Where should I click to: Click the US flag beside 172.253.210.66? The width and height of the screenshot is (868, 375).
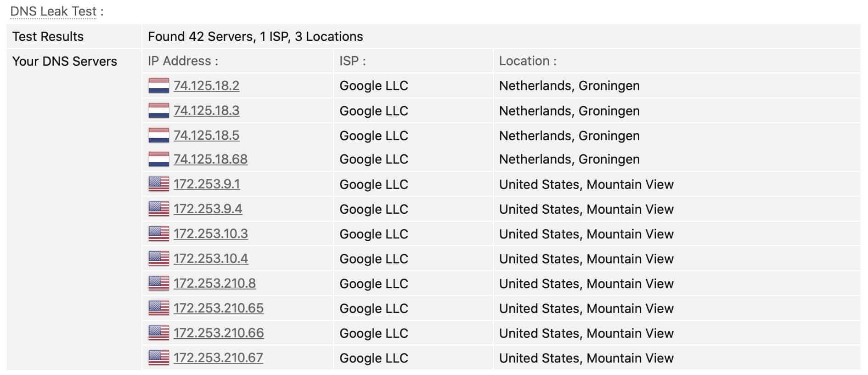[159, 333]
